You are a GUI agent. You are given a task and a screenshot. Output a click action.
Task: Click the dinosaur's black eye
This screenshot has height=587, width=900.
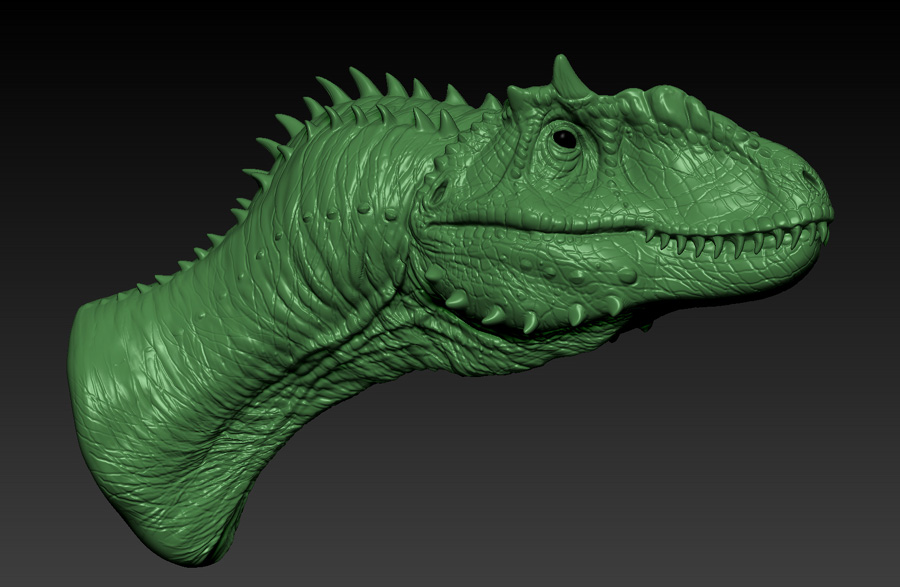coord(565,138)
